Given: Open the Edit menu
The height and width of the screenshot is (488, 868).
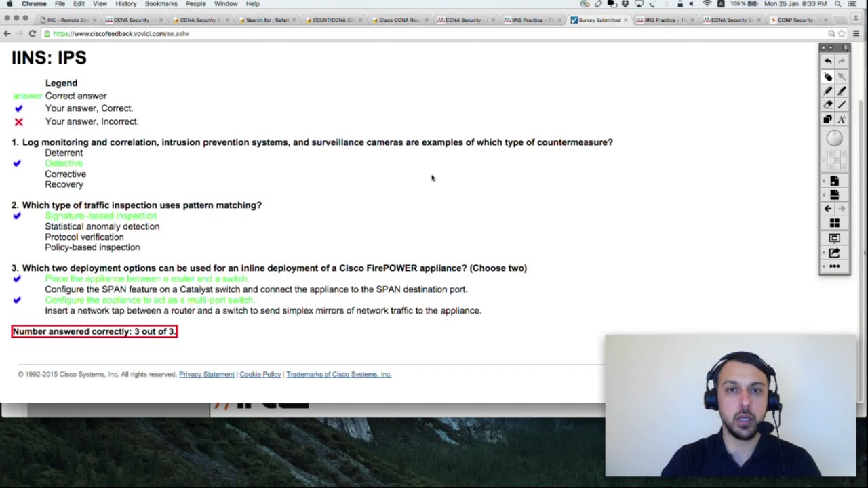Looking at the screenshot, I should click(79, 4).
